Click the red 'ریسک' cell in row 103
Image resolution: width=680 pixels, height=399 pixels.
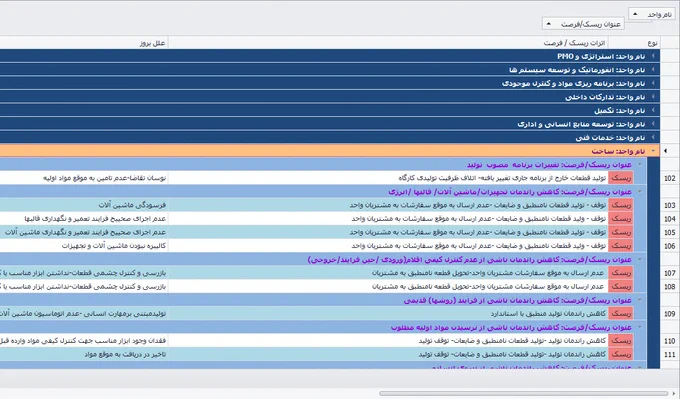621,205
